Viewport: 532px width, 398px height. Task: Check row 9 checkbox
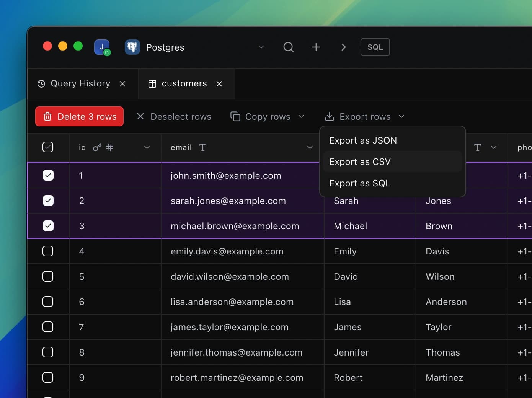click(48, 377)
